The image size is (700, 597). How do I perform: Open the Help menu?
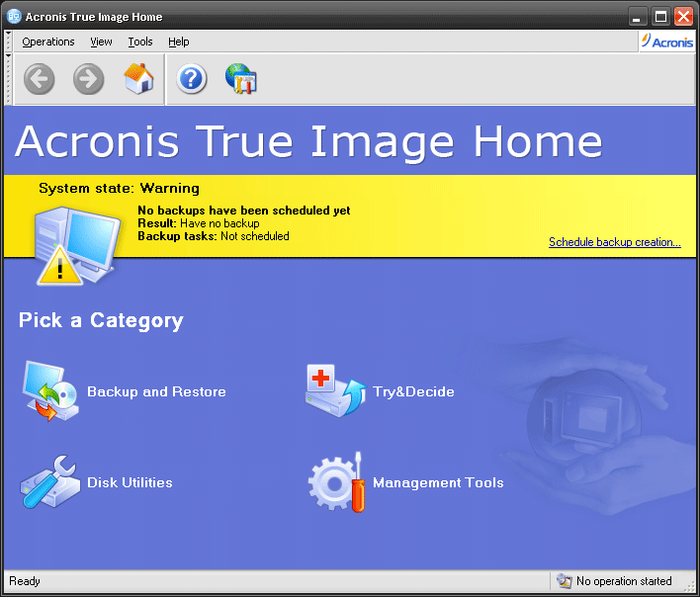[179, 42]
